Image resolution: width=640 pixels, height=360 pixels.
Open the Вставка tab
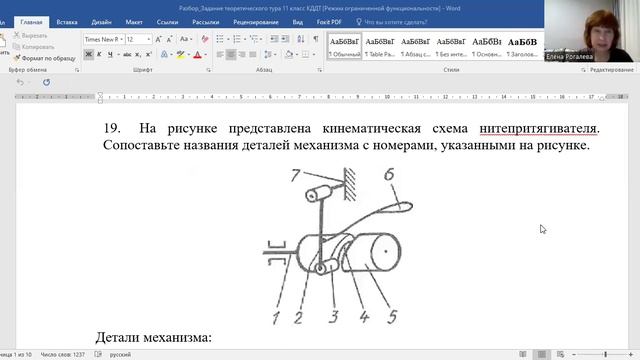click(x=67, y=22)
